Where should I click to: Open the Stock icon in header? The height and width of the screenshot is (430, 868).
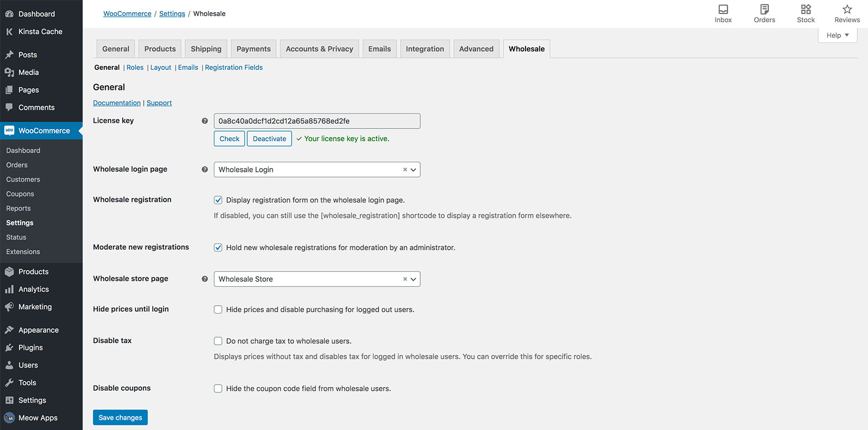(x=806, y=9)
